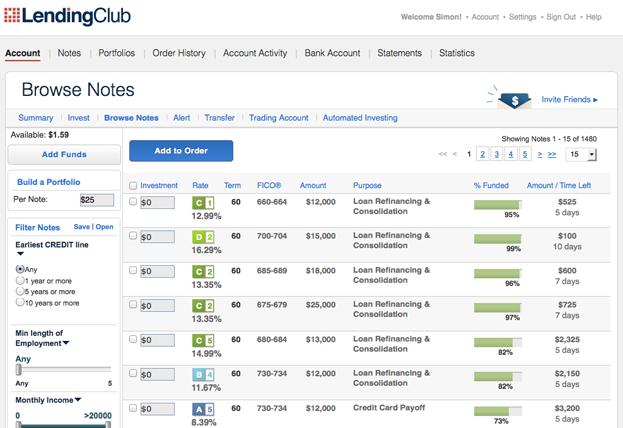This screenshot has width=623, height=428.
Task: Tick the select-all checkbox beside Investment header
Action: click(x=133, y=186)
